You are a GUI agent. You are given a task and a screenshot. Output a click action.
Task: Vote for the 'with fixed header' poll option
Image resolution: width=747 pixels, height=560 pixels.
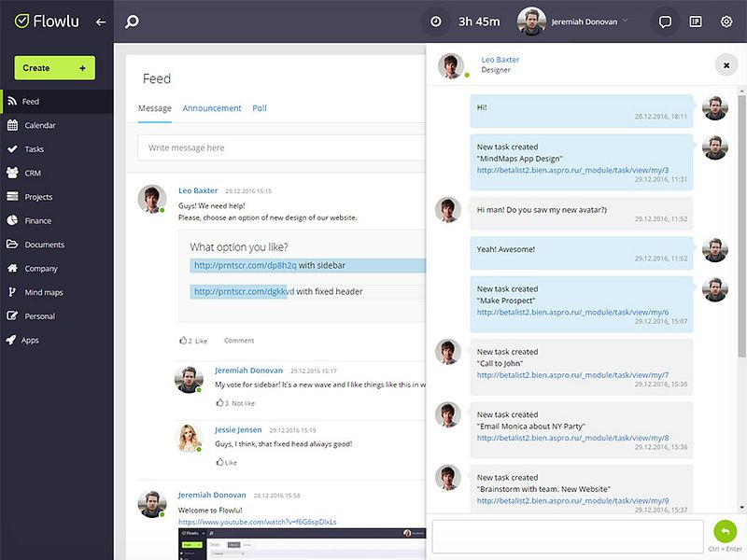pos(308,291)
